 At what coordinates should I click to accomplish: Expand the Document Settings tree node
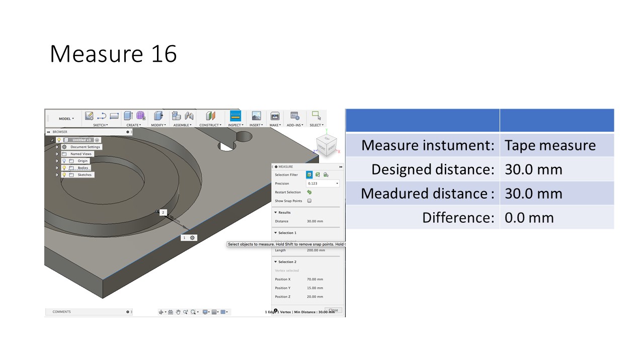[57, 147]
